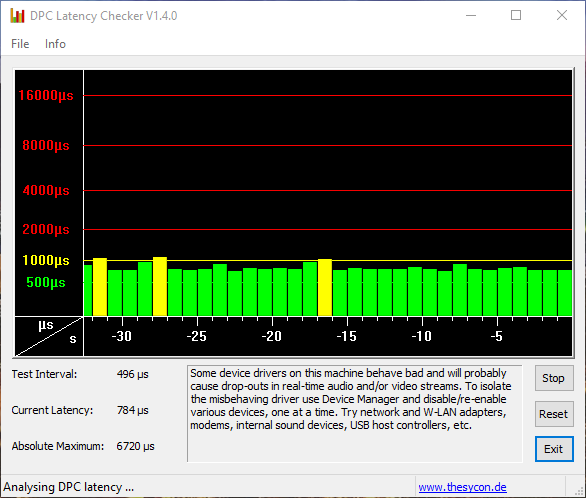586x498 pixels.
Task: Open the Info menu
Action: coord(55,44)
